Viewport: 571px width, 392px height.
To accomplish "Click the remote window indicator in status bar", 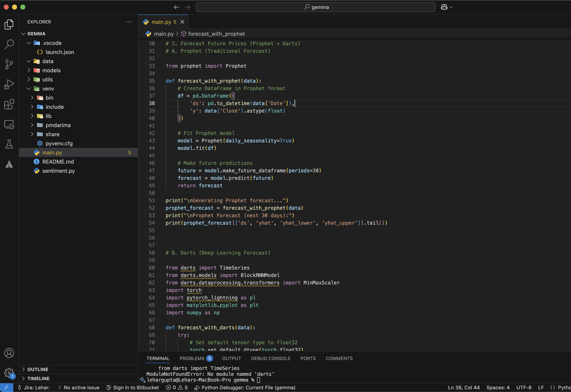I will (x=6, y=387).
